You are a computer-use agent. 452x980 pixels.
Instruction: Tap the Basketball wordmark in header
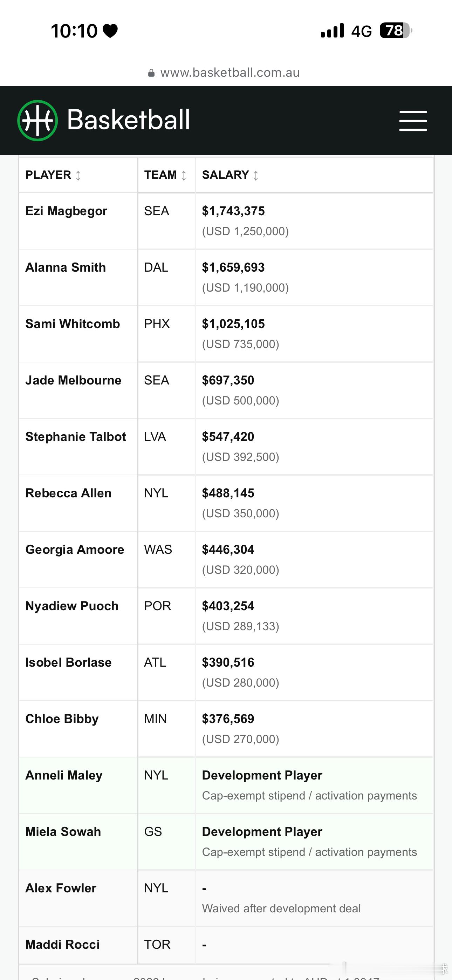pyautogui.click(x=128, y=120)
